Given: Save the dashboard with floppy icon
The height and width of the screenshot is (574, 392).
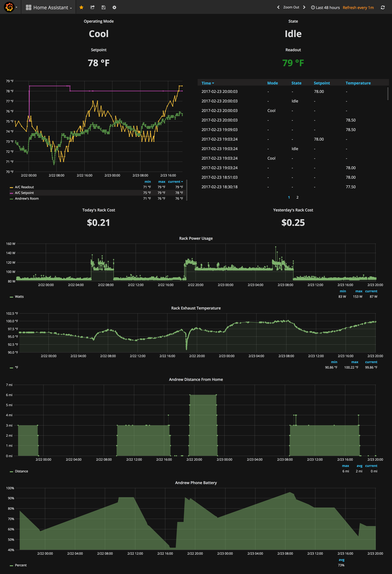Looking at the screenshot, I should tap(103, 7).
